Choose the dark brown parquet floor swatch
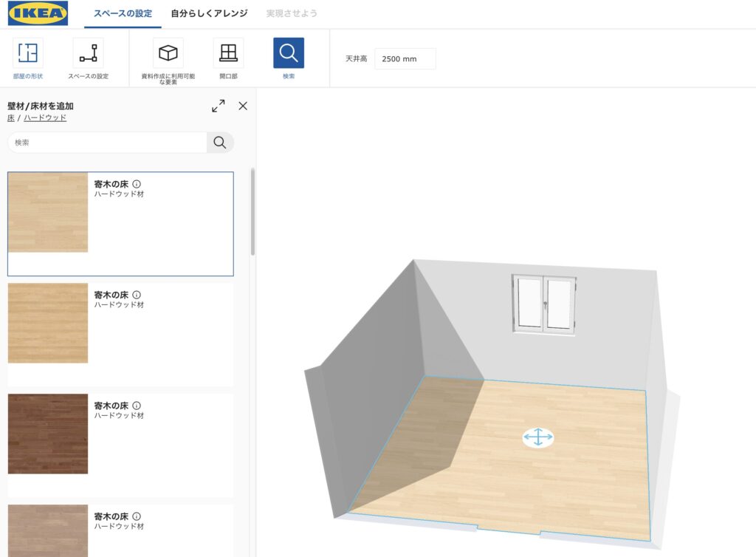The image size is (756, 557). point(48,434)
